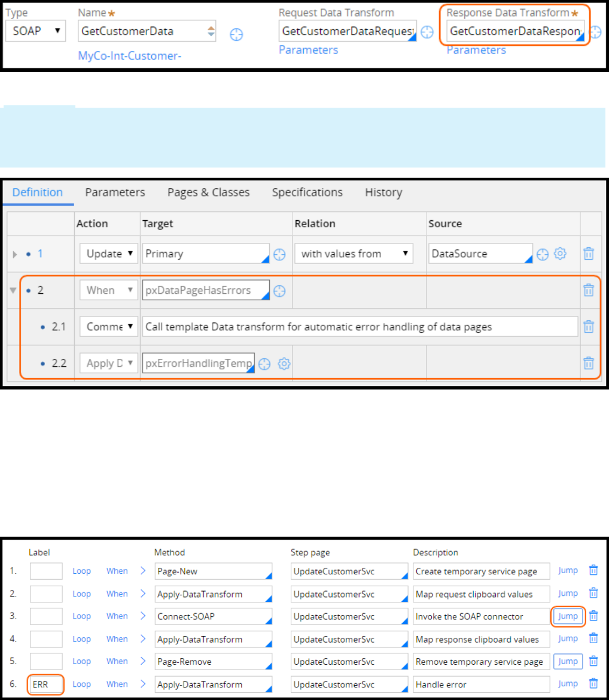Delete step 2.2 with trash icon

tap(589, 363)
